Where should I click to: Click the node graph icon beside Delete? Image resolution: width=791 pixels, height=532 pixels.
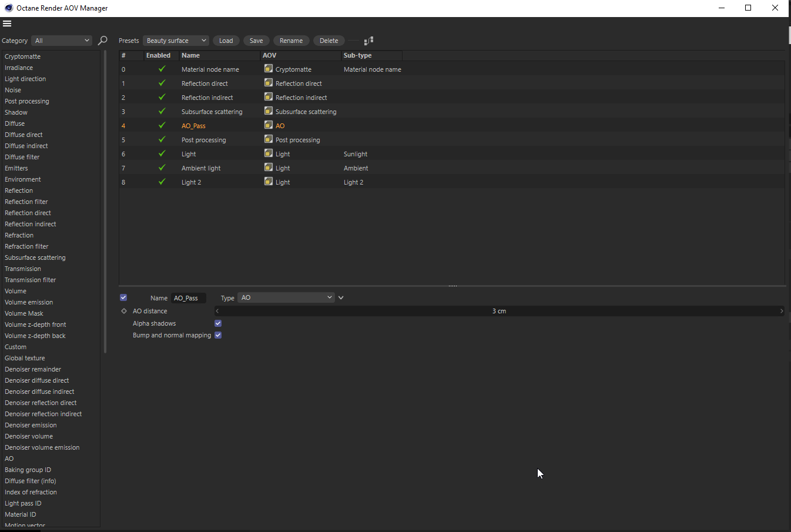368,41
